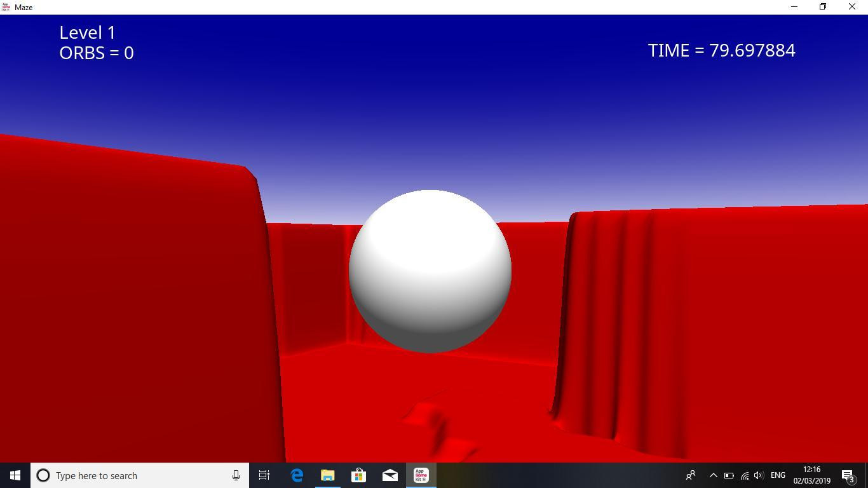Select the AppGameKit Maze taskbar button
This screenshot has width=868, height=488.
click(x=421, y=475)
